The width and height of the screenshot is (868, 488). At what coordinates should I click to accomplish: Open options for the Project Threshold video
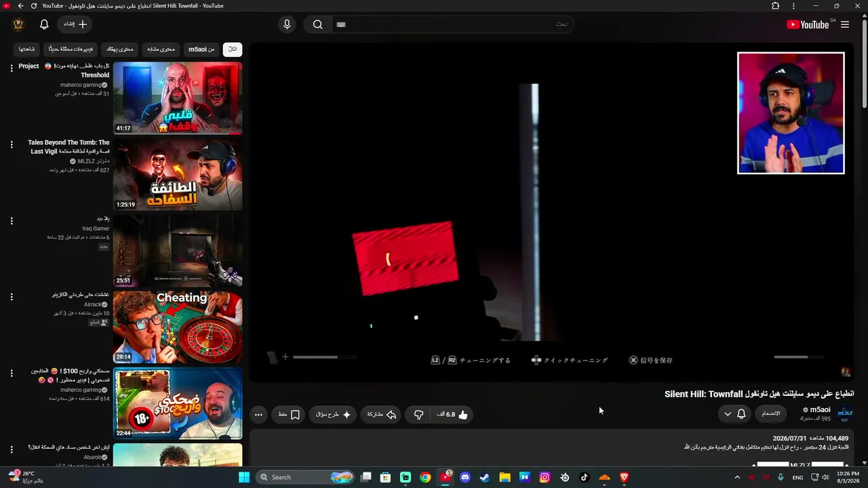point(12,68)
